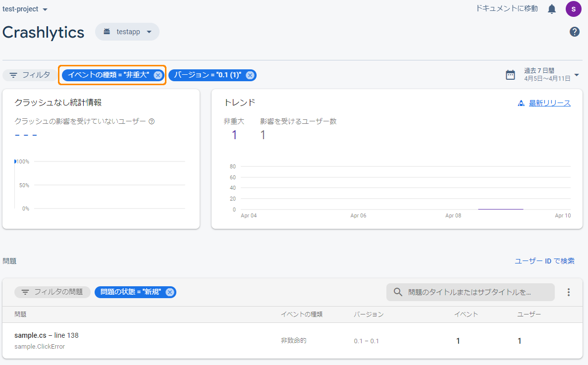This screenshot has width=588, height=365.
Task: Open the 最新リリース link
Action: (549, 103)
